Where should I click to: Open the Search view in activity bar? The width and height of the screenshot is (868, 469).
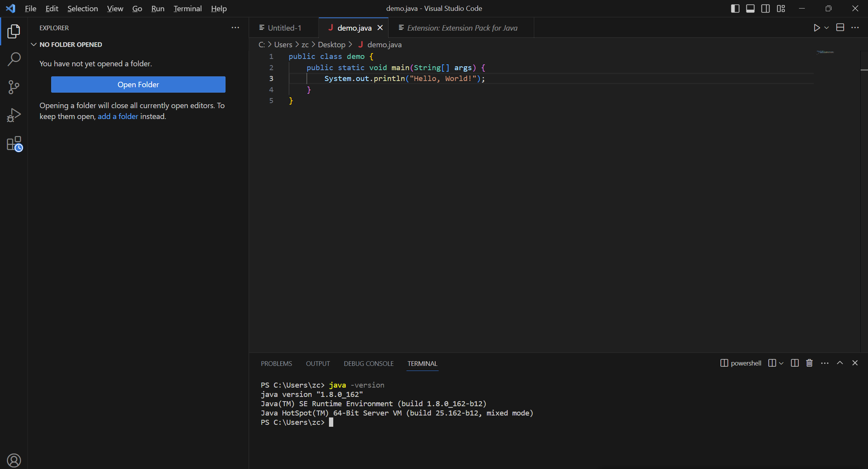pos(14,59)
